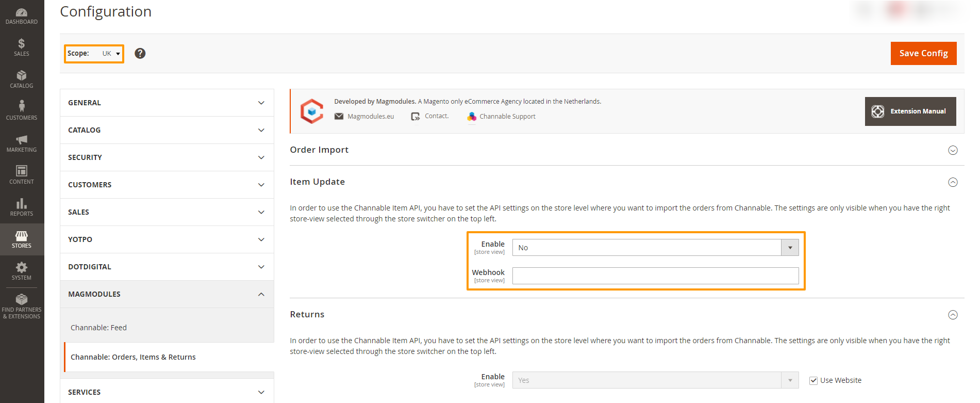
Task: Expand the Order Import section
Action: tap(953, 150)
